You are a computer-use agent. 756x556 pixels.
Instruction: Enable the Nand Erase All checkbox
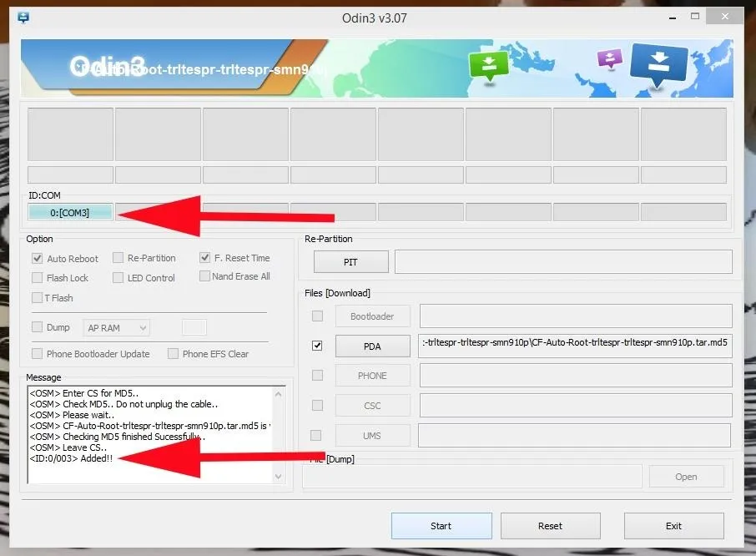coord(205,275)
